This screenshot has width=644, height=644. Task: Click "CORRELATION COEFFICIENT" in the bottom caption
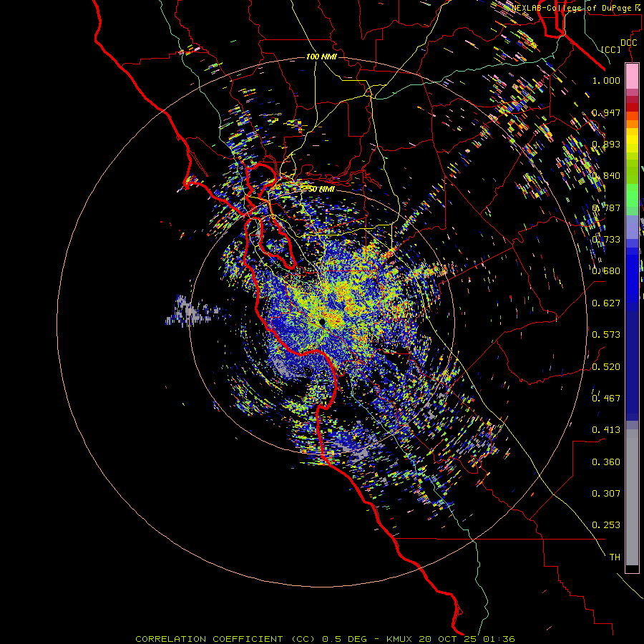point(209,639)
